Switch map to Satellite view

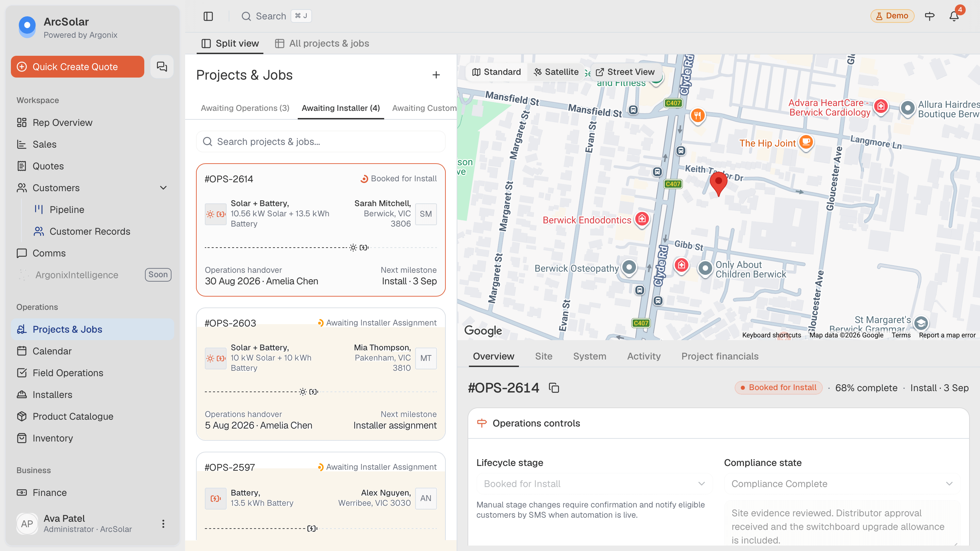pos(556,72)
